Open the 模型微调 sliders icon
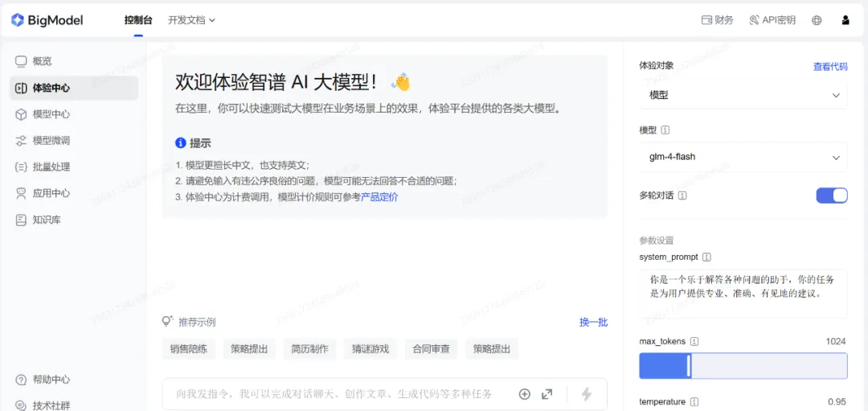Screen dimensions: 868x411 (x=21, y=141)
